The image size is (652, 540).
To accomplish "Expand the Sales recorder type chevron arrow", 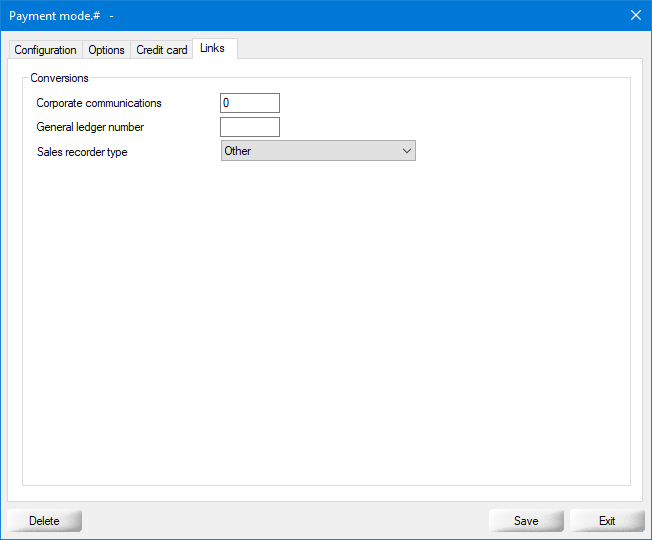I will coord(406,151).
